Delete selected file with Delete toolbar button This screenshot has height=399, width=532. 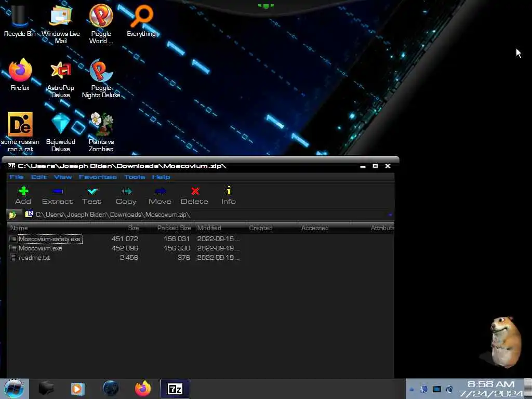coord(194,195)
